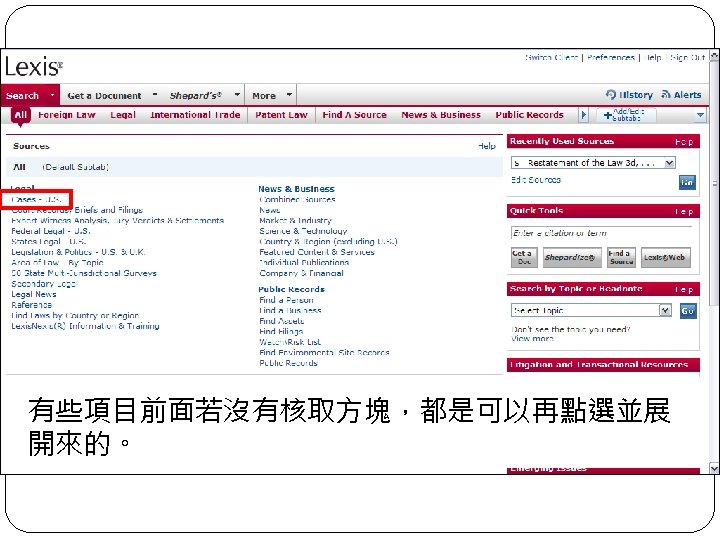Screen dimensions: 720x540
Task: Open Find a Business link
Action: [x=290, y=310]
